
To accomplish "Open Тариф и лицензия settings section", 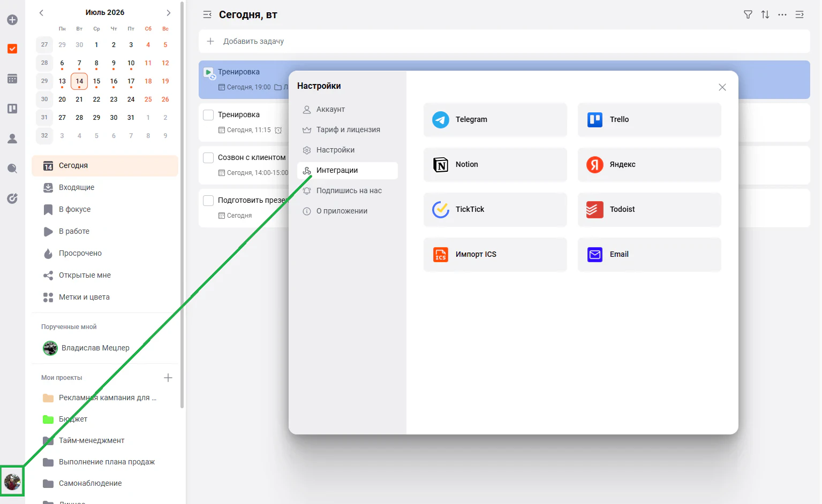I will tap(348, 129).
